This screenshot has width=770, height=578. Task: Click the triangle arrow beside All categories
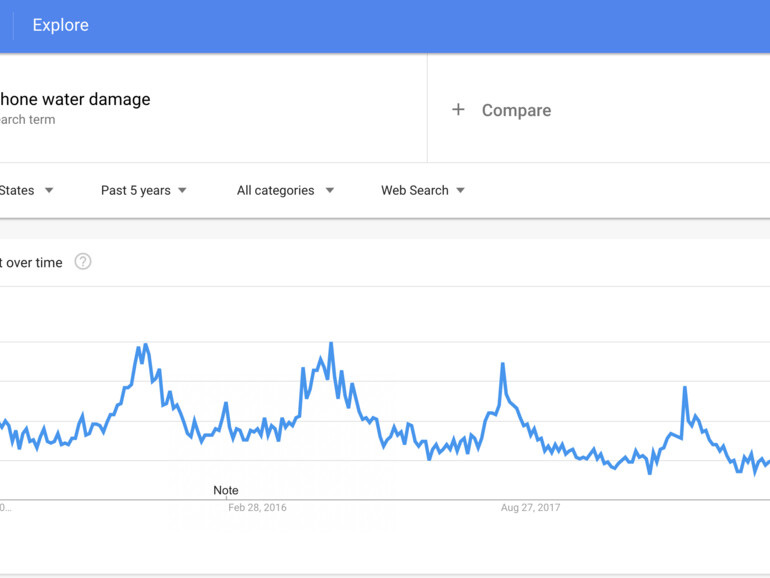pyautogui.click(x=329, y=190)
